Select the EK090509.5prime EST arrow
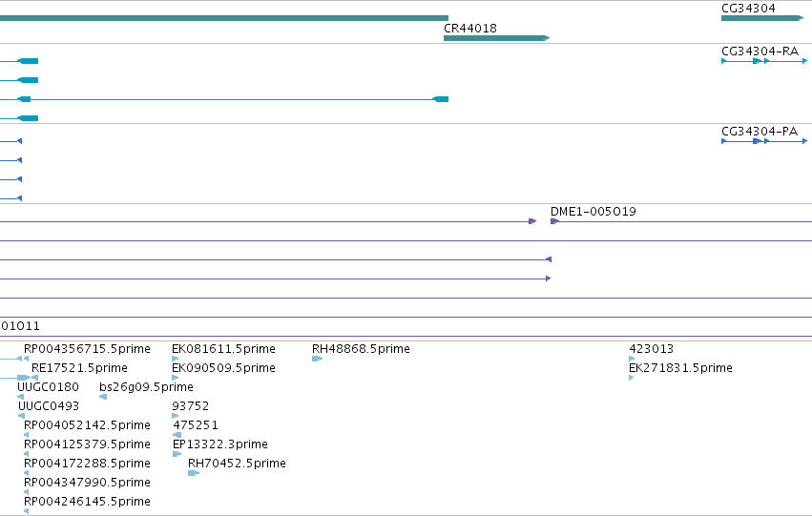The width and height of the screenshot is (812, 516). click(175, 378)
